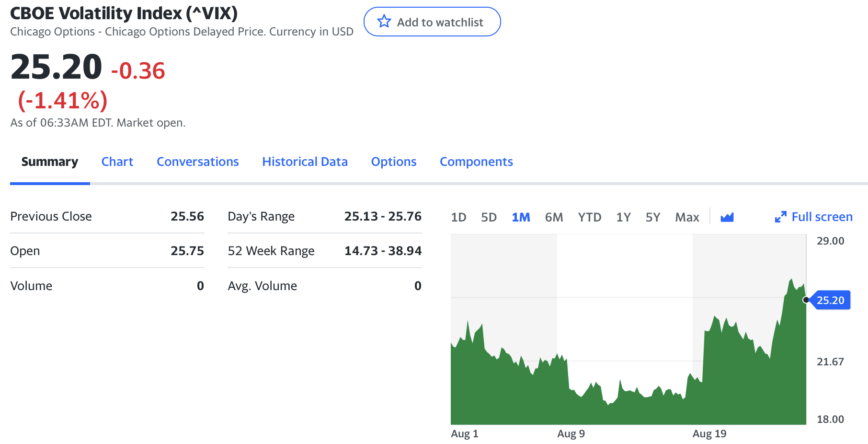This screenshot has width=868, height=444.
Task: Click the 21.67 y-axis label
Action: coord(830,362)
